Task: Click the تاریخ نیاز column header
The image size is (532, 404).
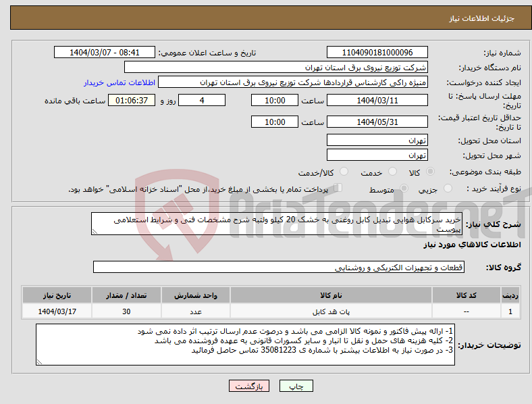Action: click(57, 295)
